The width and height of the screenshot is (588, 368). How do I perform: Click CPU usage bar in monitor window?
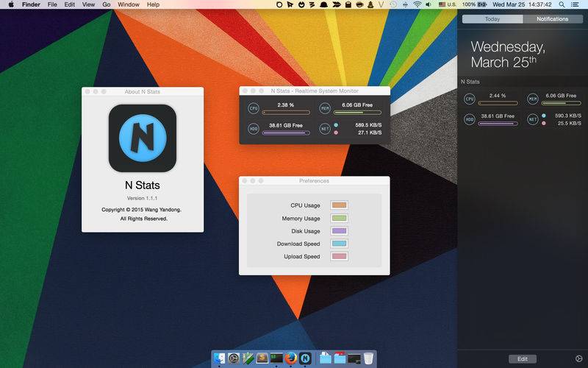(x=286, y=113)
